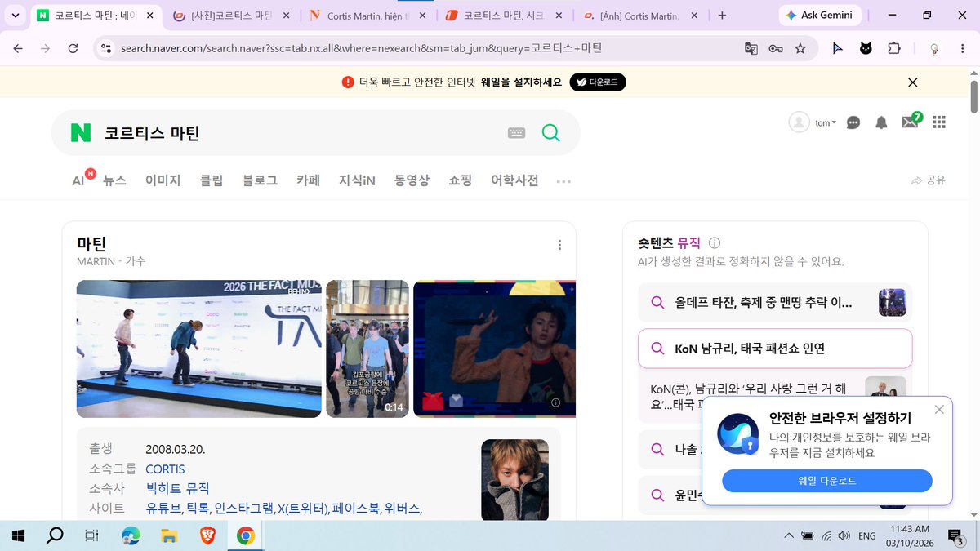
Task: Click the translate page icon in address bar
Action: coord(751,48)
